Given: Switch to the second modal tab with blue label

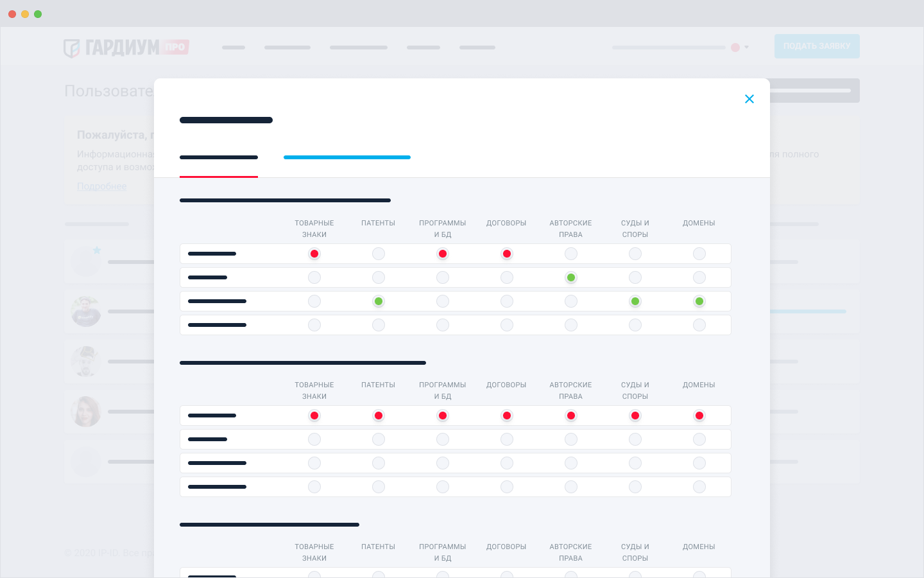Looking at the screenshot, I should coord(347,157).
